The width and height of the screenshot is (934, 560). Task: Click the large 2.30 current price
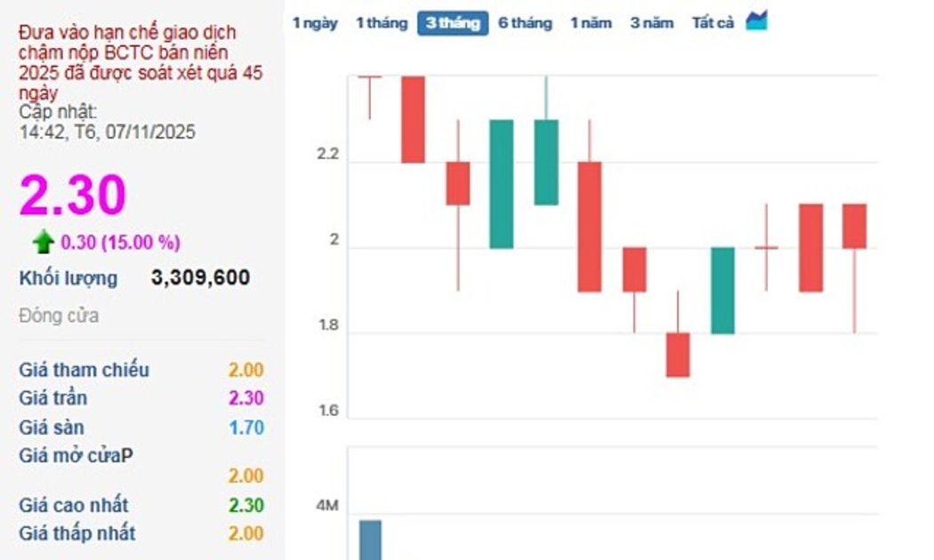point(73,196)
